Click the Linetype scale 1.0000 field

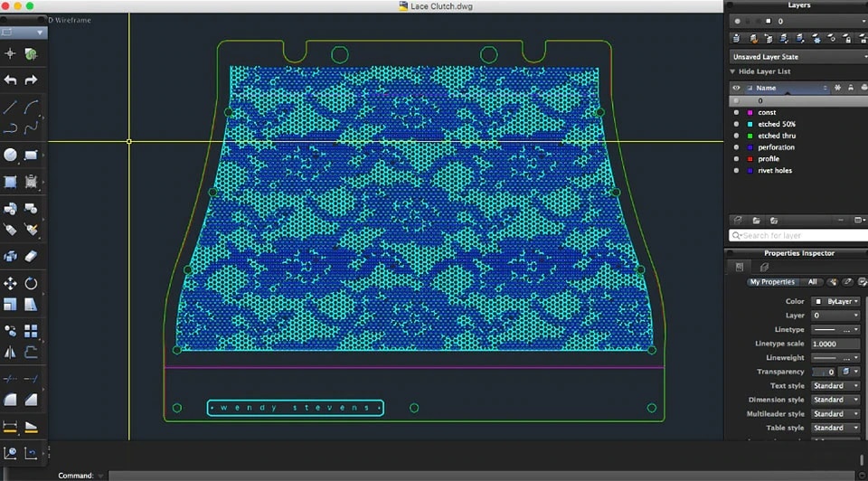click(x=835, y=344)
